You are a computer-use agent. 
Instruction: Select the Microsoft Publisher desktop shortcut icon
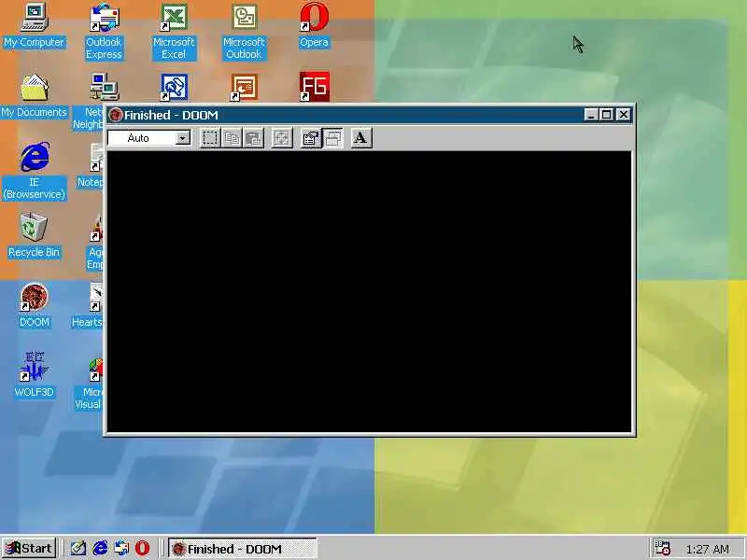174,88
